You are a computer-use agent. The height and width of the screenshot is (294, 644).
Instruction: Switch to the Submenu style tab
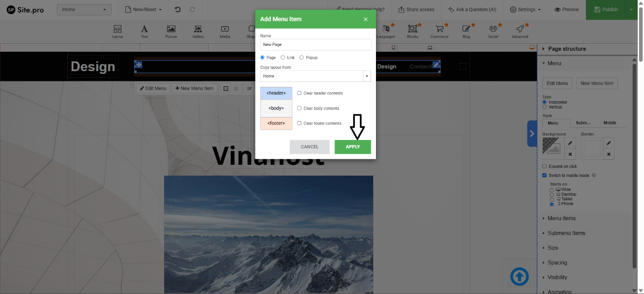click(x=583, y=123)
